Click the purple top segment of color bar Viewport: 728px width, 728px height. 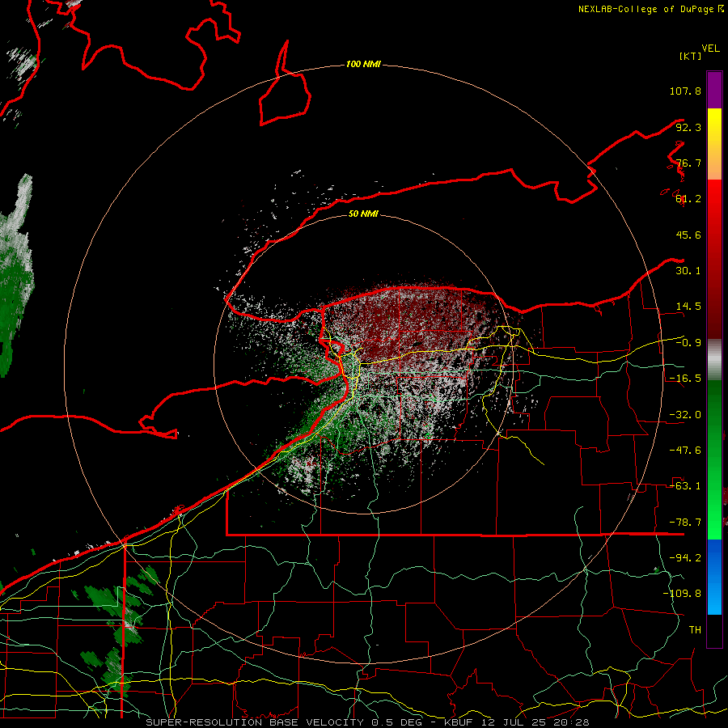pyautogui.click(x=714, y=90)
